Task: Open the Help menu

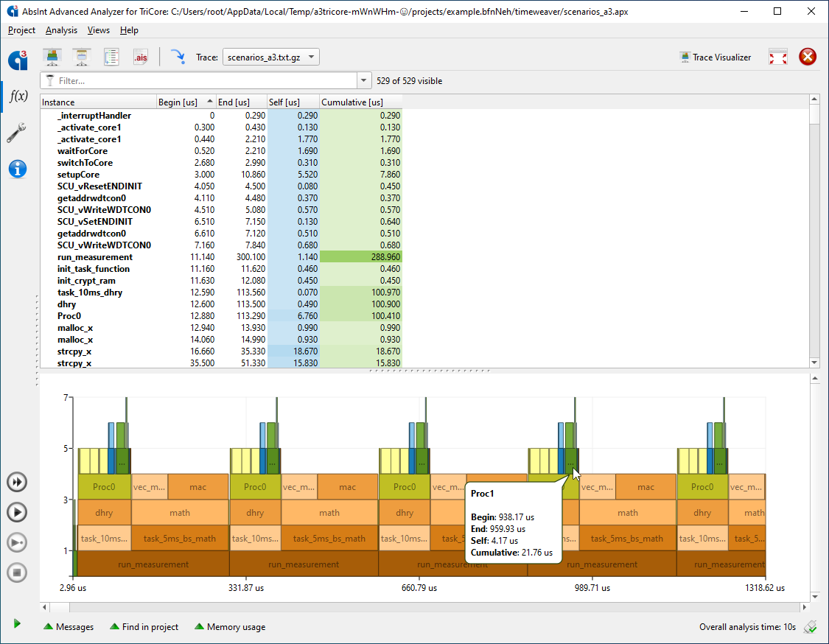Action: coord(129,30)
